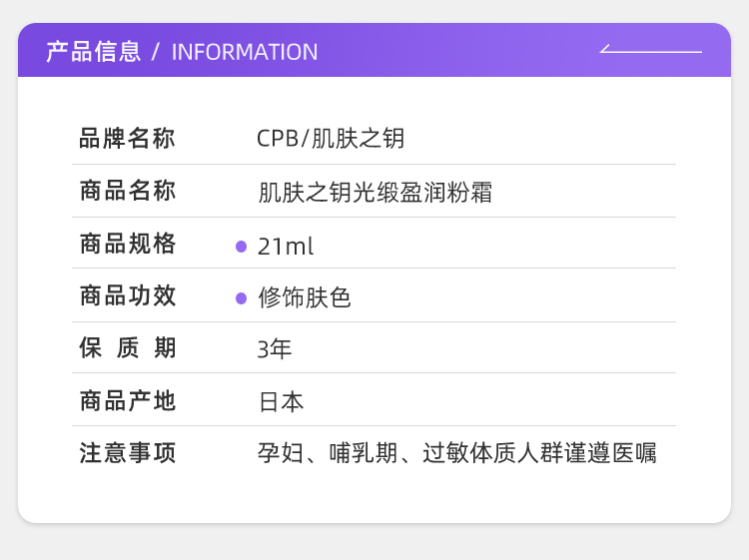Select the 商品产地 label
The width and height of the screenshot is (749, 560).
pyautogui.click(x=127, y=402)
